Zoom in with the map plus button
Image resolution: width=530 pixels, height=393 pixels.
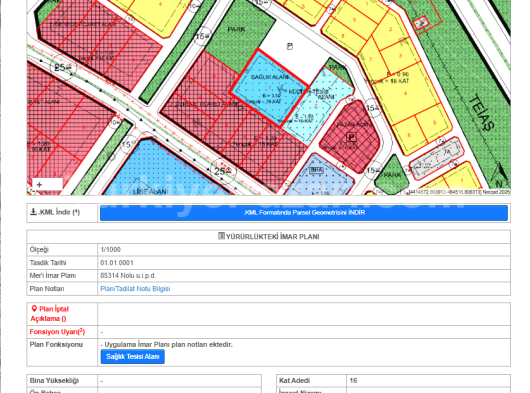40,185
